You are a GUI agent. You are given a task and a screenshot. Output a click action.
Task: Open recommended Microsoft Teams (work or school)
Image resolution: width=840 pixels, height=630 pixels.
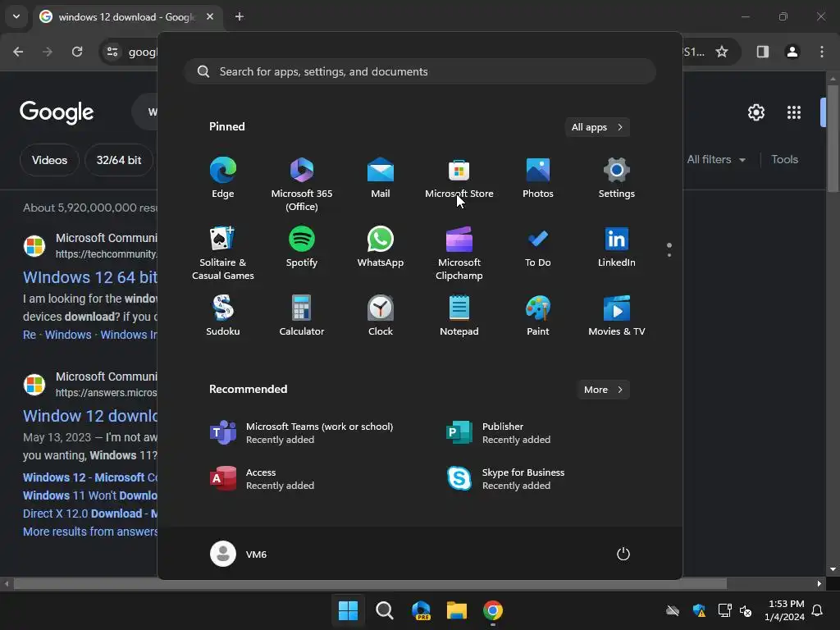[301, 433]
